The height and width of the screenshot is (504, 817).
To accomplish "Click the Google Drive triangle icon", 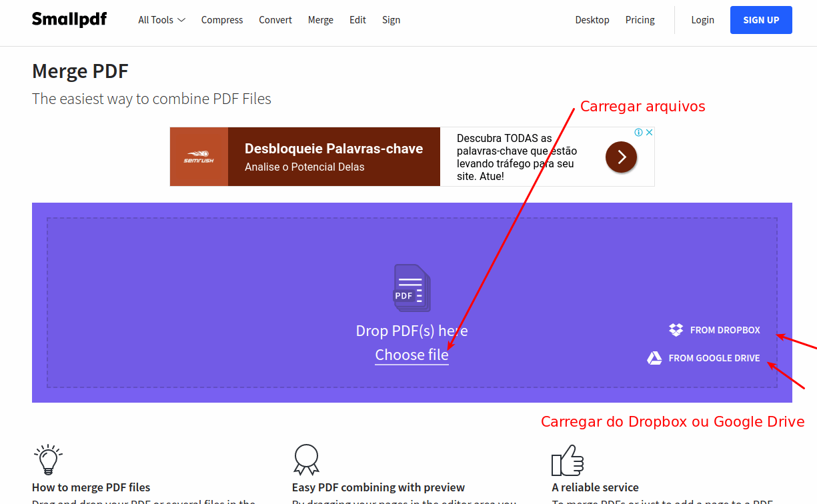I will [654, 358].
